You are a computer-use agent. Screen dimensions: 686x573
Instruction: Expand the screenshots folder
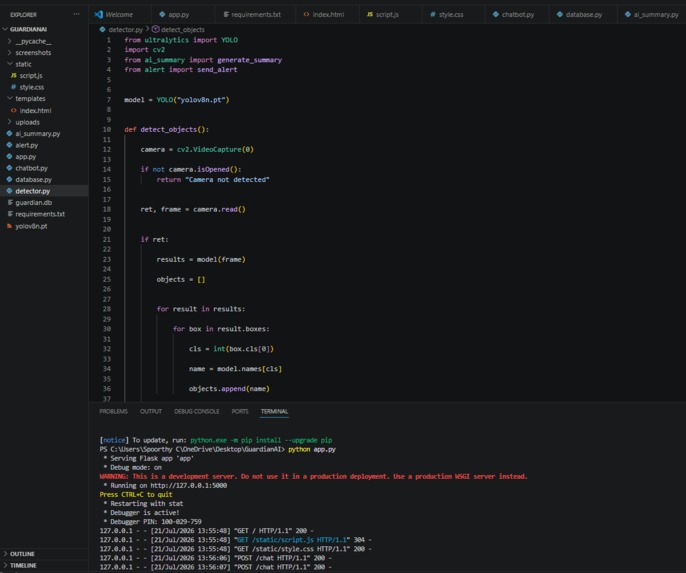pyautogui.click(x=10, y=52)
